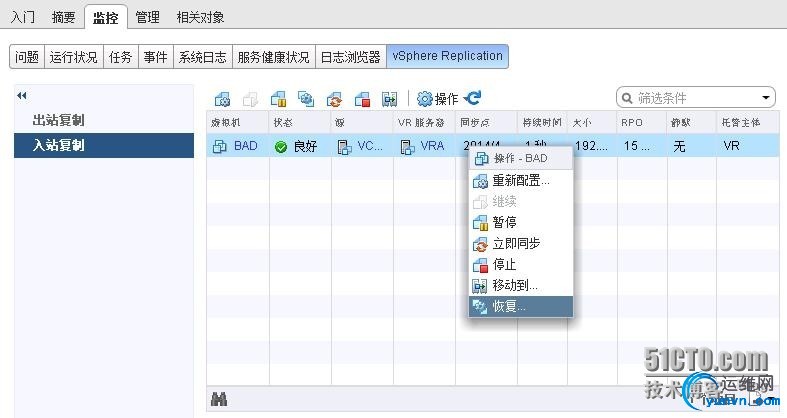The image size is (787, 418).
Task: Choose 重新配置... from context menu
Action: 521,181
